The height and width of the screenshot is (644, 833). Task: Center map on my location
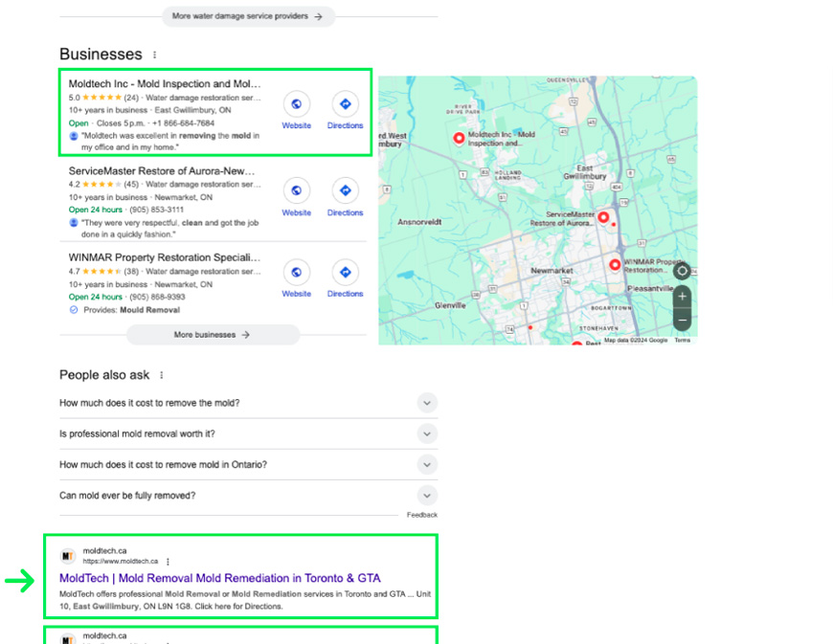[x=682, y=271]
